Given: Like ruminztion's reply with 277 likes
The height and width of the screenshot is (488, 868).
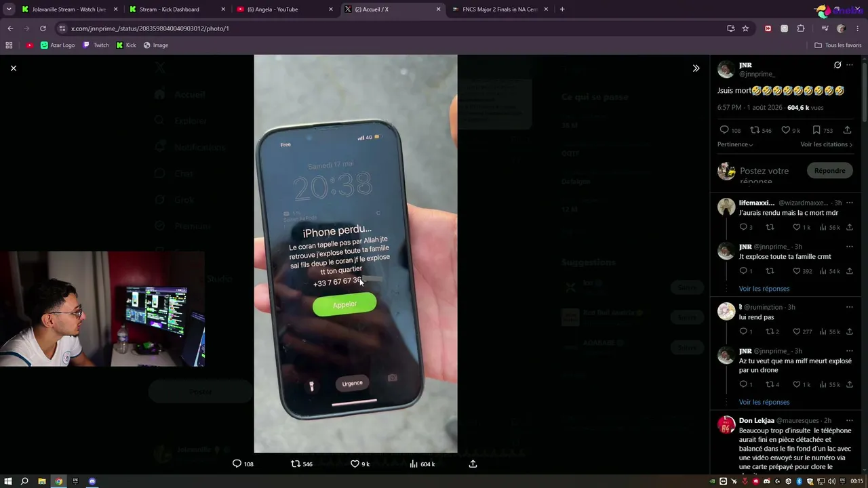Looking at the screenshot, I should 802,331.
